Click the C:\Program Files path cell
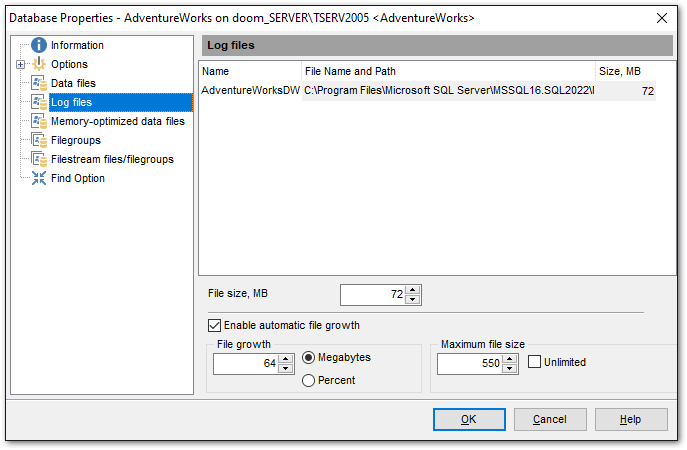687x450 pixels. pos(448,91)
